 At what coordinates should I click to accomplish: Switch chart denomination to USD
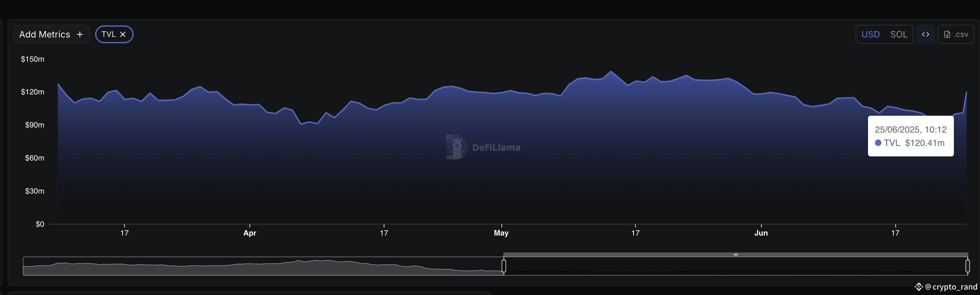871,34
